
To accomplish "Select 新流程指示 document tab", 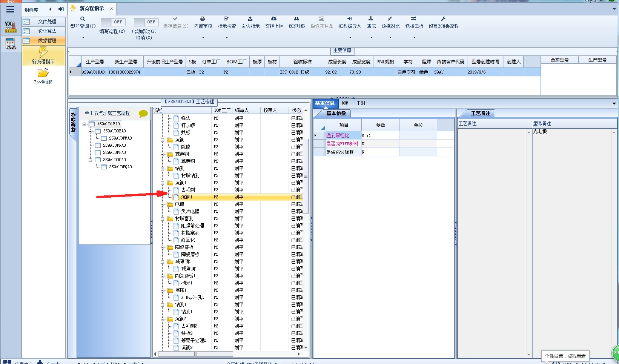I will [x=92, y=8].
